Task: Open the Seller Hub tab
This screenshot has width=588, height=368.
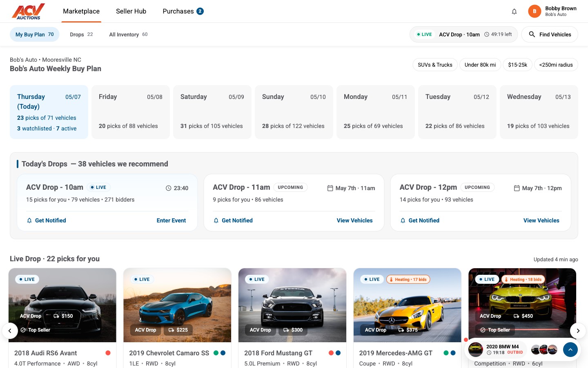Action: (131, 11)
